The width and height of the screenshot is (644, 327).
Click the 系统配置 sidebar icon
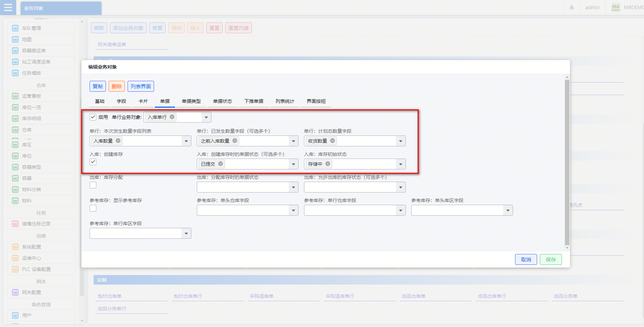(x=15, y=247)
